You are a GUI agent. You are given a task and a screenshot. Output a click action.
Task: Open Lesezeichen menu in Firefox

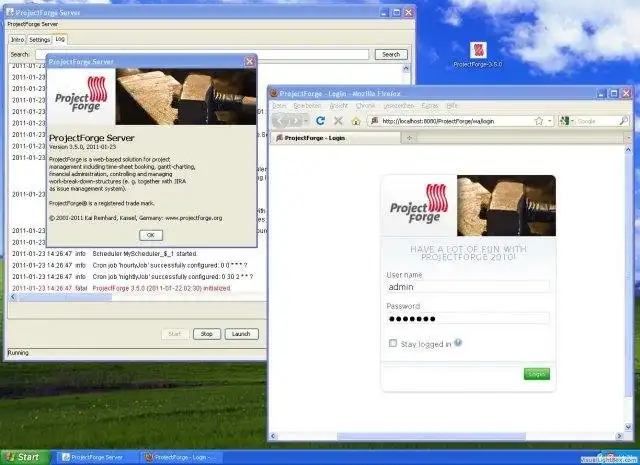399,106
